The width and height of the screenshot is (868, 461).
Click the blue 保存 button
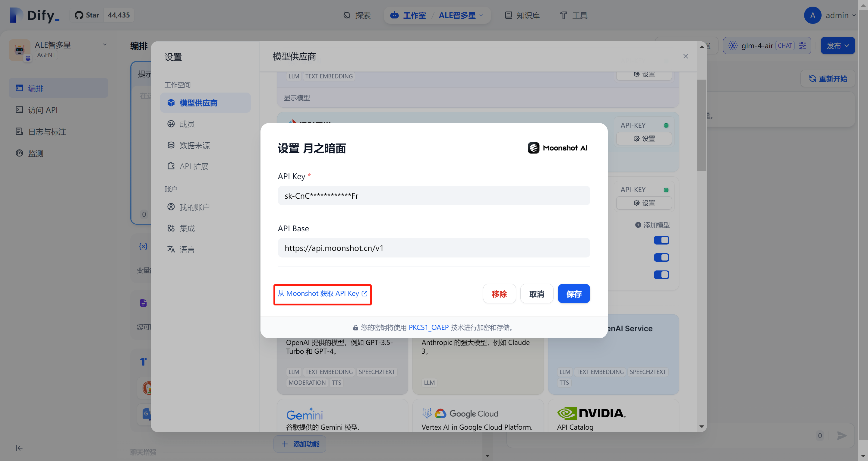pos(573,294)
